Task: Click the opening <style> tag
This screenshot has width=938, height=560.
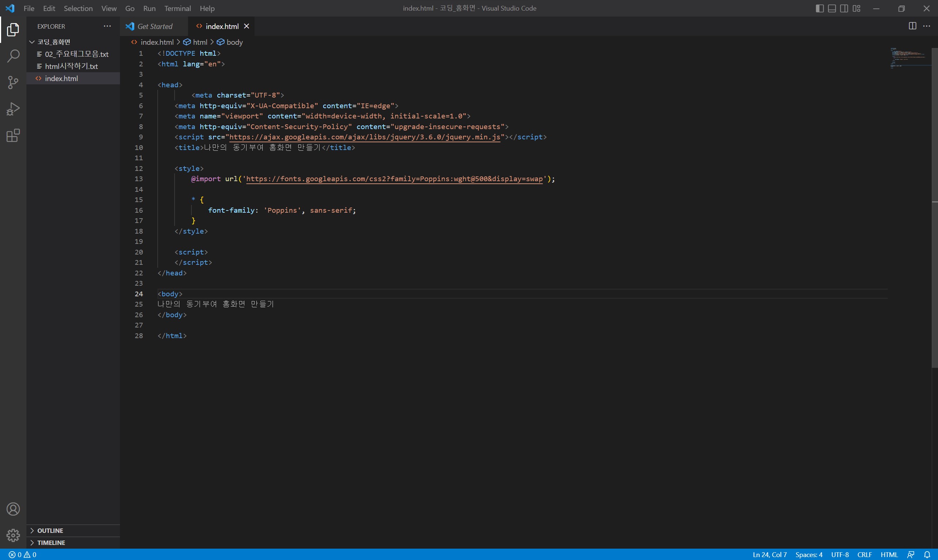Action: (189, 168)
